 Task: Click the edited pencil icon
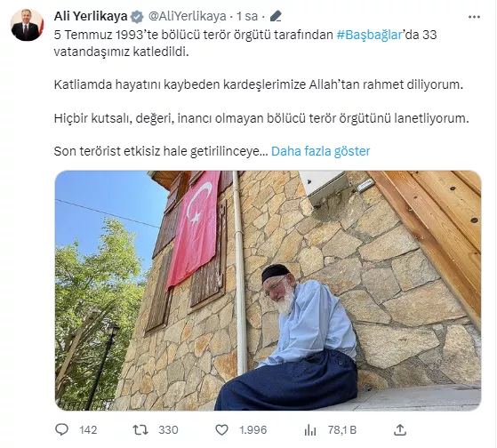click(x=276, y=16)
